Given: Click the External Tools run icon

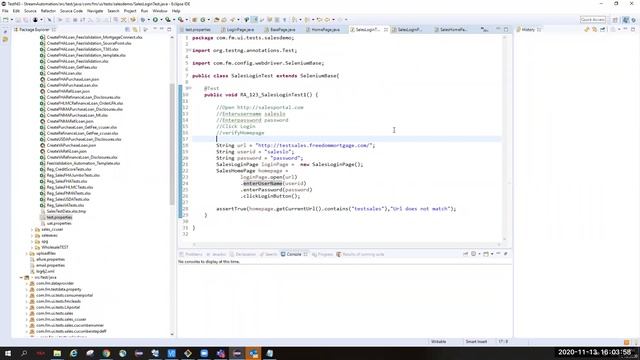Looking at the screenshot, I should click(180, 20).
